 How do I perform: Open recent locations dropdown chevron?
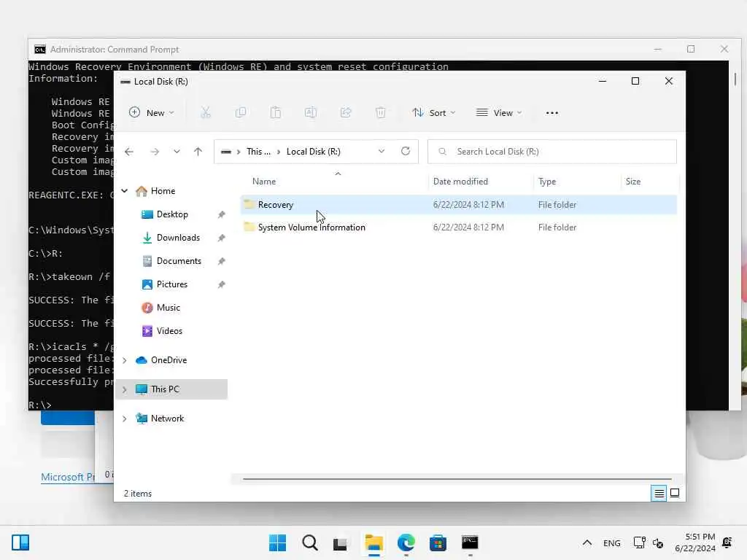[177, 152]
